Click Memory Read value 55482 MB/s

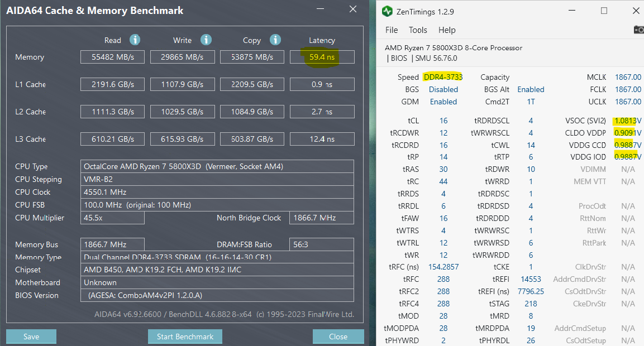tap(112, 57)
